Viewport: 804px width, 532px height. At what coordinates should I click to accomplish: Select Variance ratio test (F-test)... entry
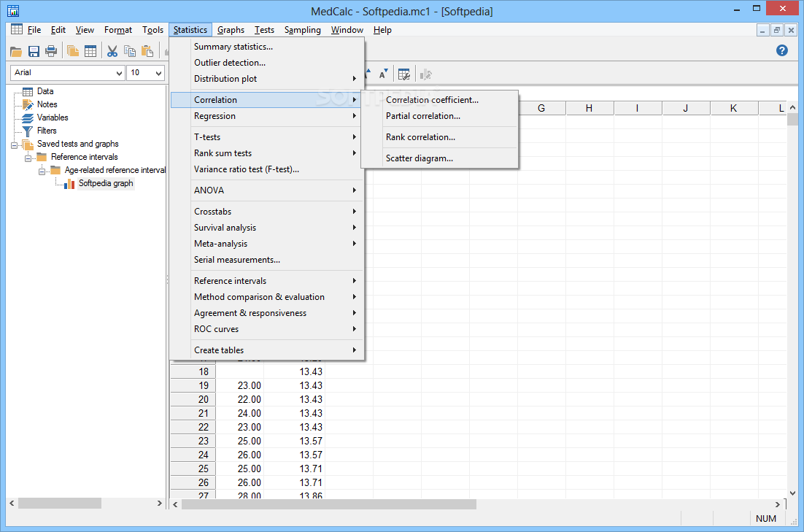pos(267,169)
